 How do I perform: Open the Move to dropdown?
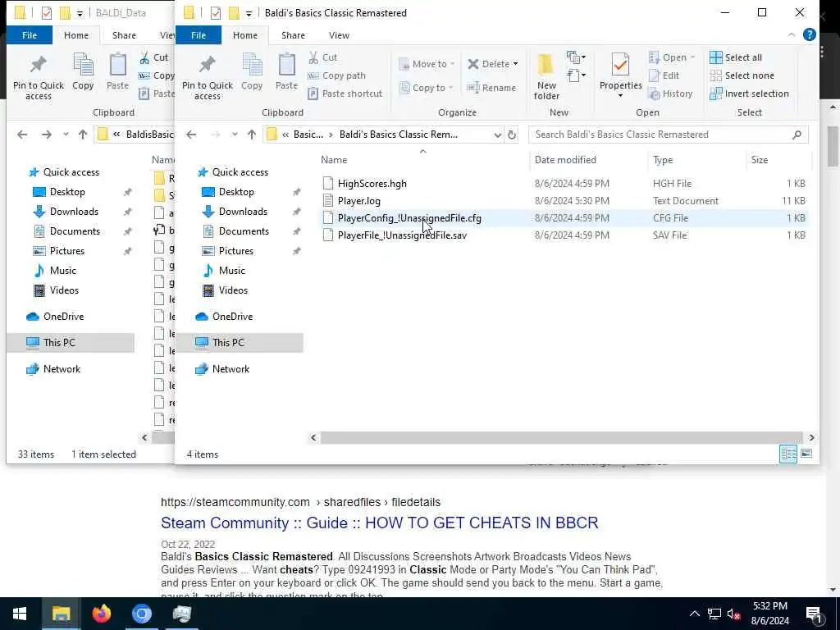427,64
